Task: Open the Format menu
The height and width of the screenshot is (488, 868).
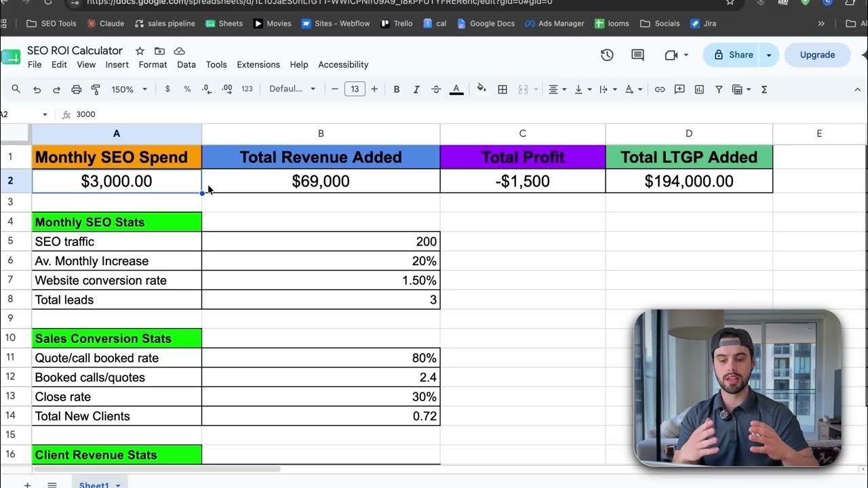Action: (153, 64)
